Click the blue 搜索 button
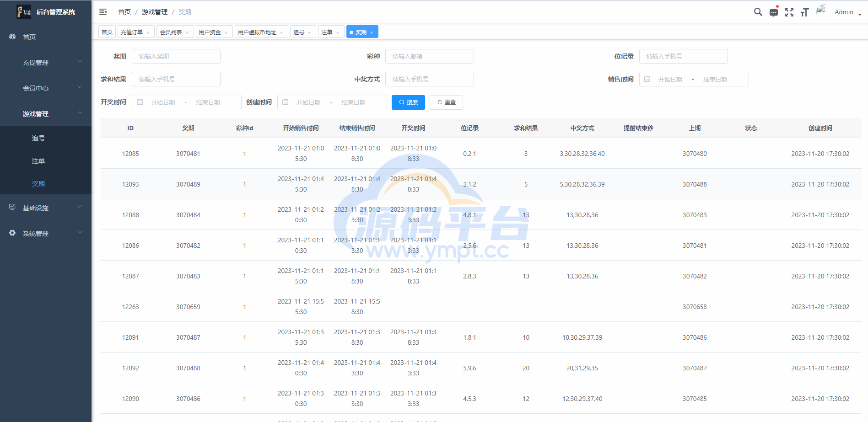The width and height of the screenshot is (868, 422). click(408, 102)
